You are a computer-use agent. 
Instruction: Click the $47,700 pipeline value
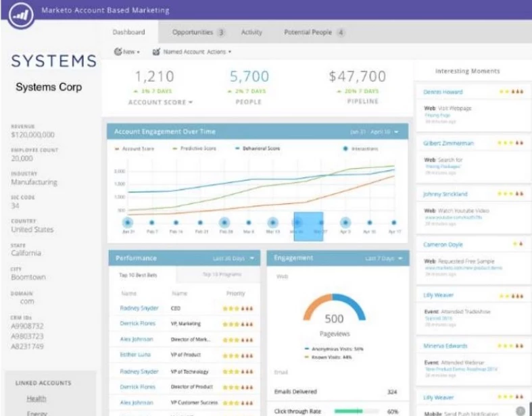point(358,76)
